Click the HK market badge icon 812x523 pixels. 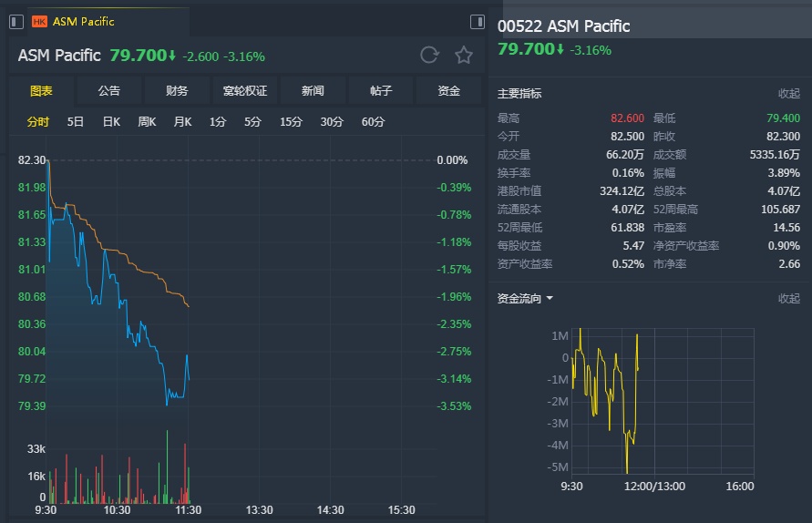click(39, 21)
